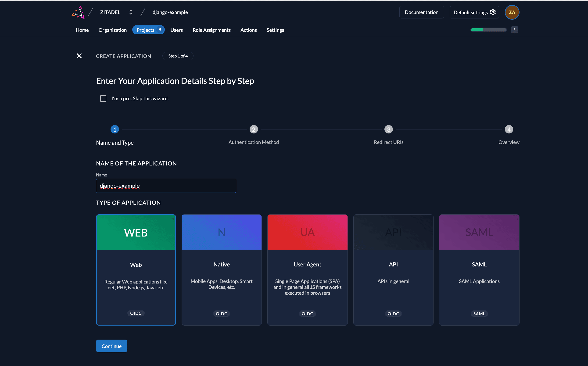Viewport: 588px width, 366px height.
Task: Select the Native application type
Action: pos(221,269)
